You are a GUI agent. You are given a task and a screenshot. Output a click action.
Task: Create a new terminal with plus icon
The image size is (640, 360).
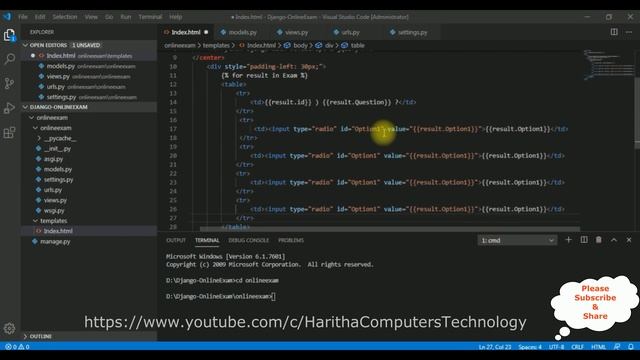click(x=568, y=240)
